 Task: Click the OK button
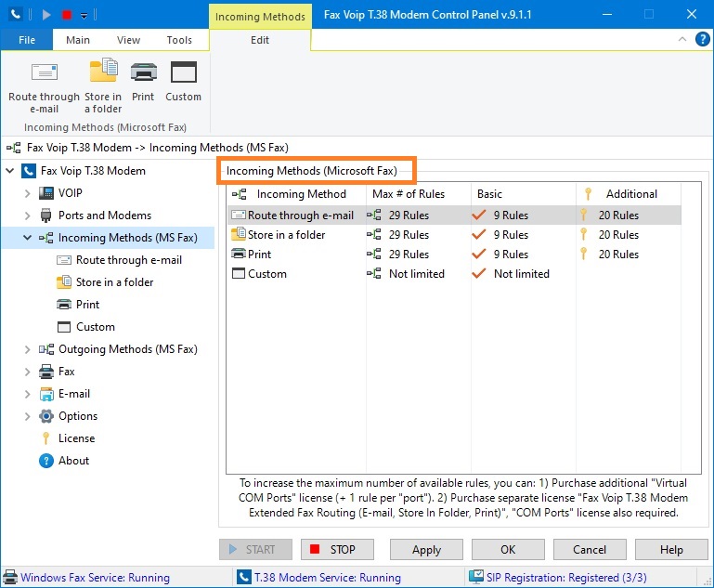pos(508,549)
